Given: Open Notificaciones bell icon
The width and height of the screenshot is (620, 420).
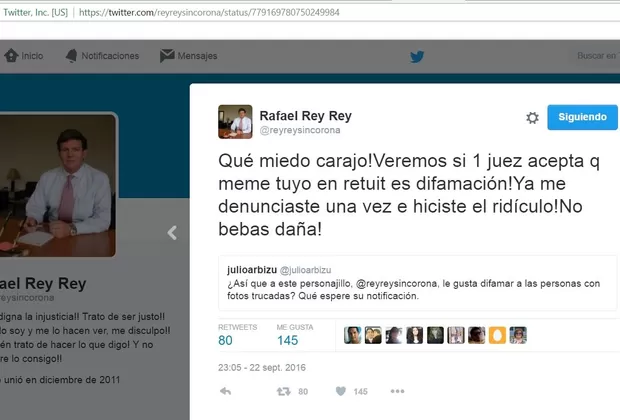Looking at the screenshot, I should pyautogui.click(x=72, y=56).
